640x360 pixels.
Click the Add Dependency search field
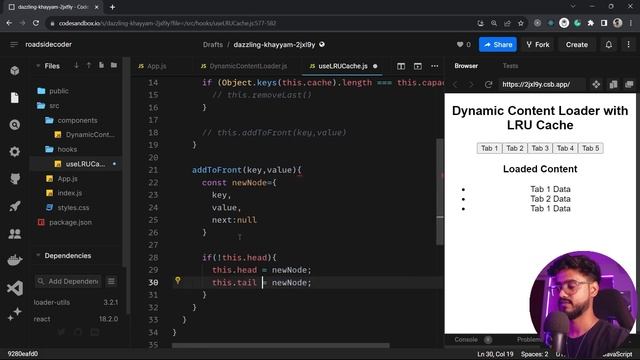pyautogui.click(x=68, y=281)
